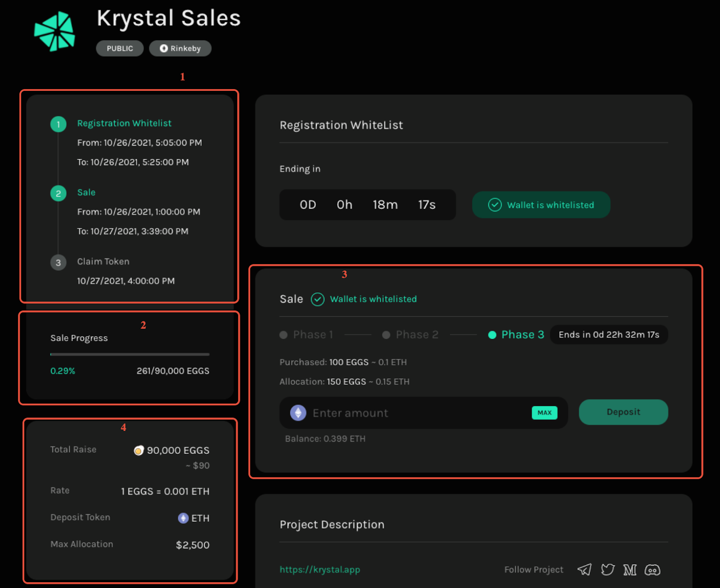Select the Phase 3 radio indicator
Screen dimensions: 720x588
(492, 335)
